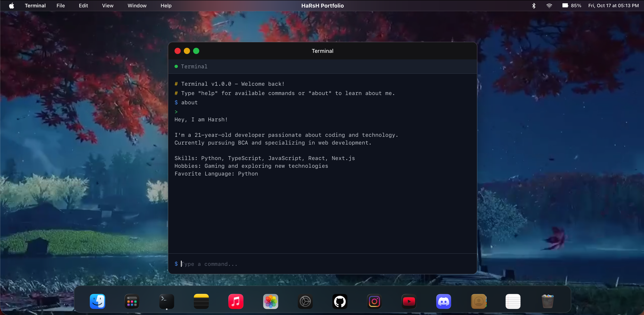Open the GitHub dock icon
This screenshot has height=315, width=644.
(340, 301)
